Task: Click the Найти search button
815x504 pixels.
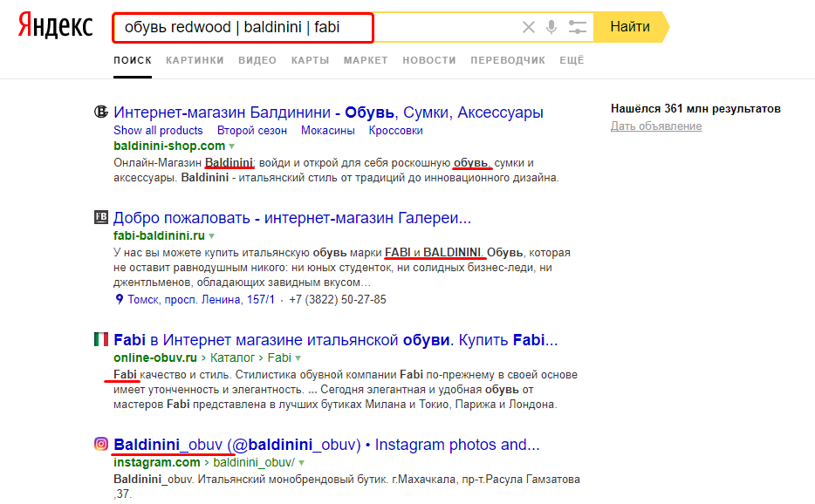Action: tap(631, 27)
